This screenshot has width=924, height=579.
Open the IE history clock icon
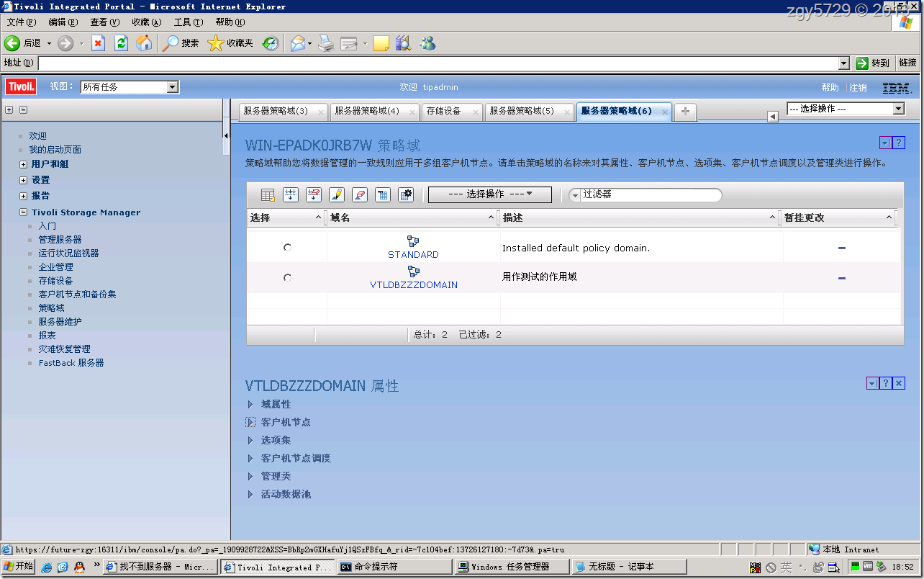click(271, 43)
